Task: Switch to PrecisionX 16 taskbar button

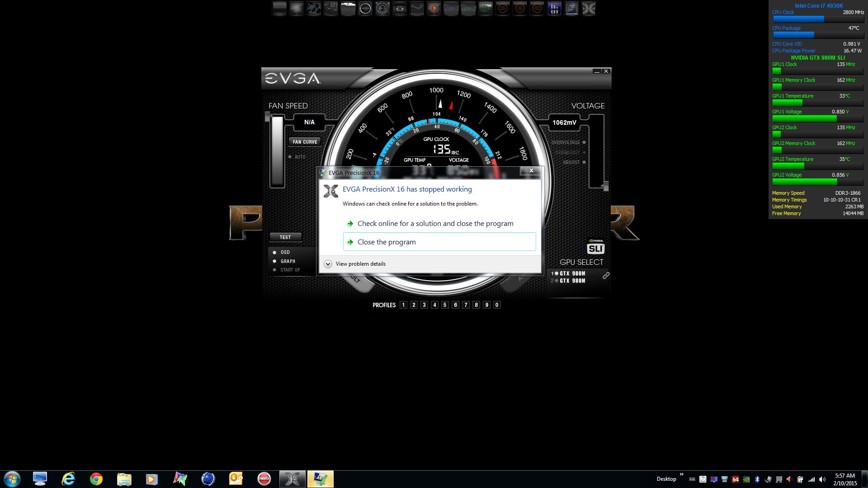Action: point(292,479)
